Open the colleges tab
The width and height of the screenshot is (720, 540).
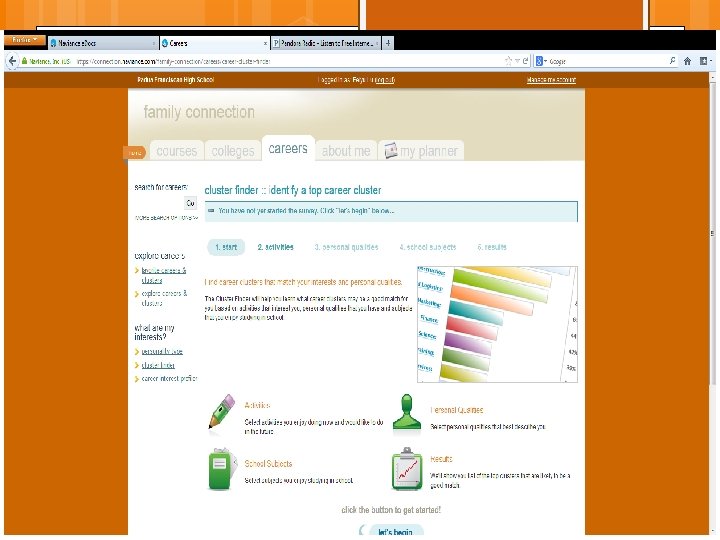(x=233, y=151)
